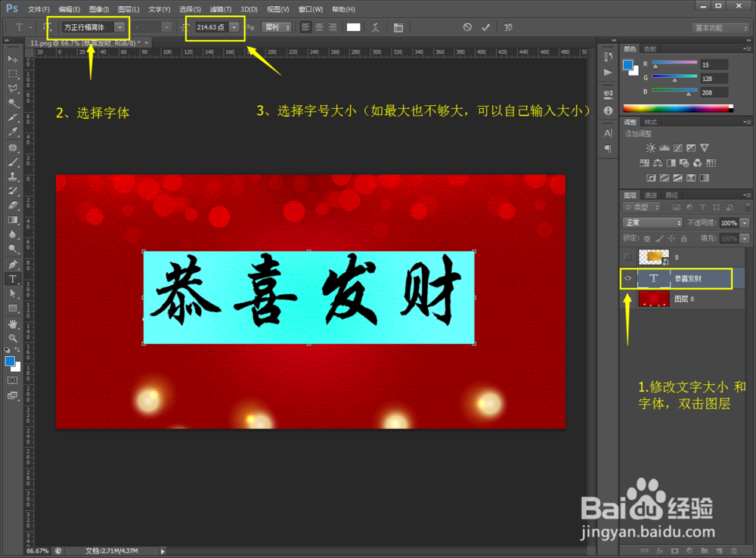Open Layers panel flyout menu
Screen dimensions: 756x558
(x=746, y=195)
